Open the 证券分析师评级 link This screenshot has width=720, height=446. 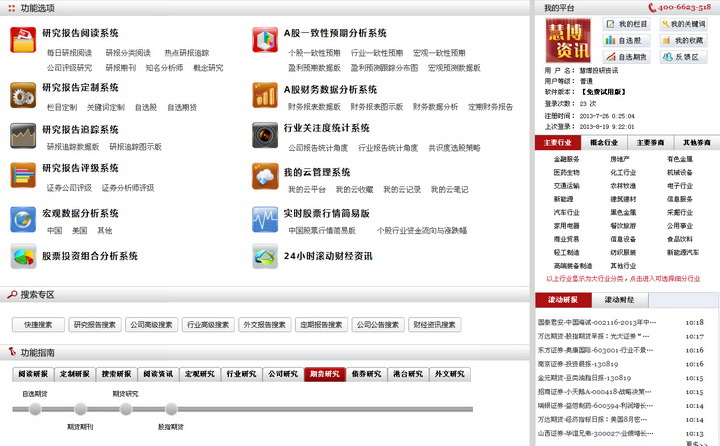coord(128,188)
